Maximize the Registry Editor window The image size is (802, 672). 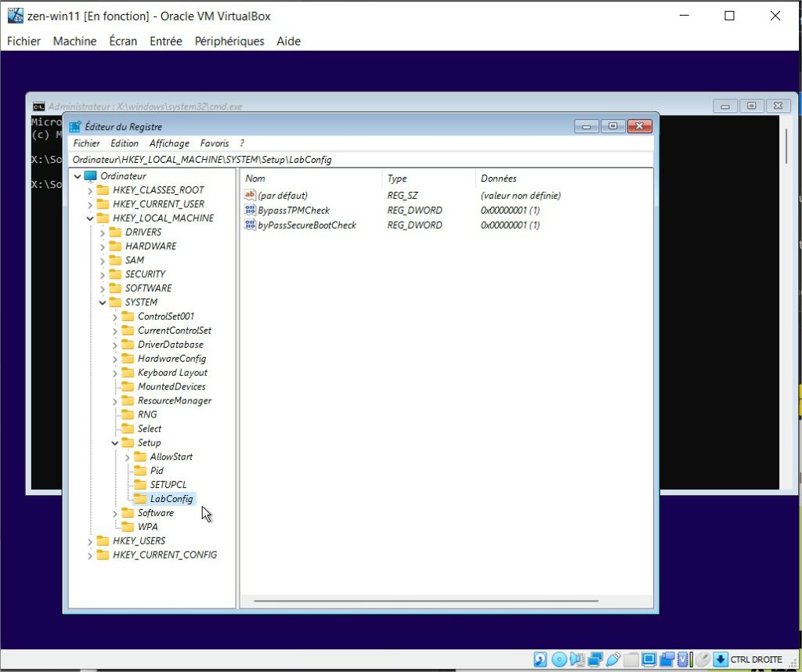coord(612,126)
